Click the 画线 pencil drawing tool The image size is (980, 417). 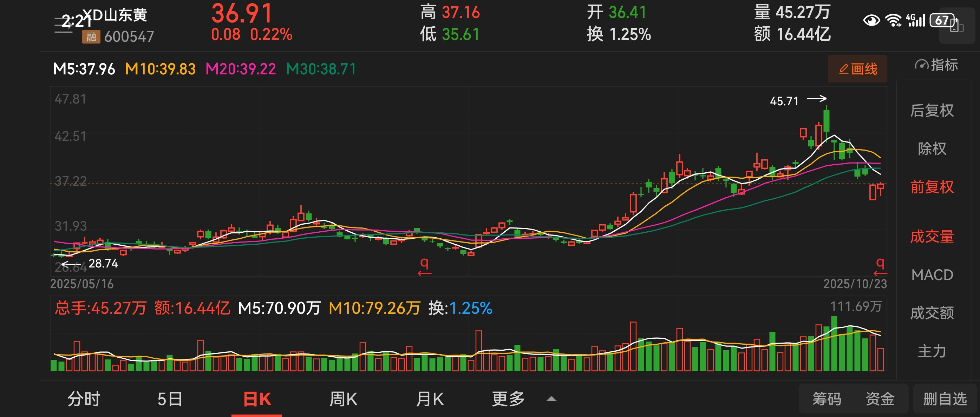pyautogui.click(x=857, y=69)
